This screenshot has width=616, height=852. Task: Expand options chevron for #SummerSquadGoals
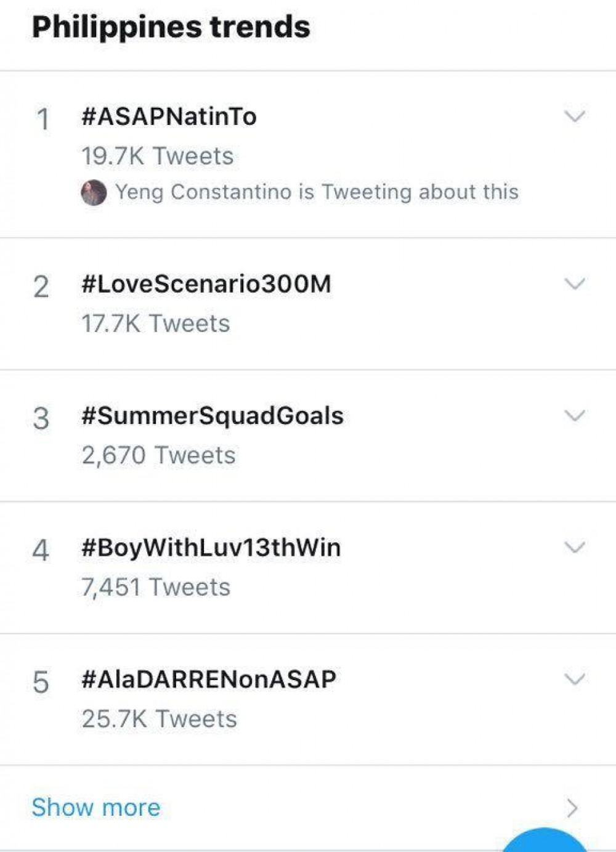(x=574, y=416)
